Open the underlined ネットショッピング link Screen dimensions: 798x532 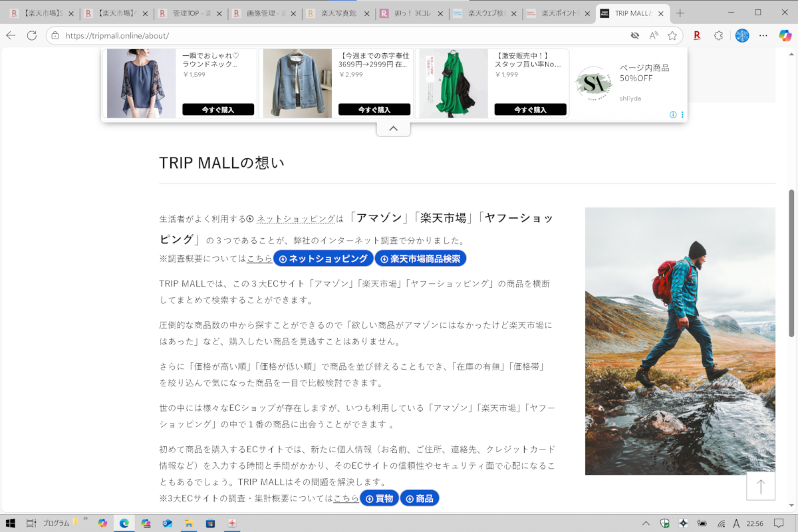tap(296, 219)
